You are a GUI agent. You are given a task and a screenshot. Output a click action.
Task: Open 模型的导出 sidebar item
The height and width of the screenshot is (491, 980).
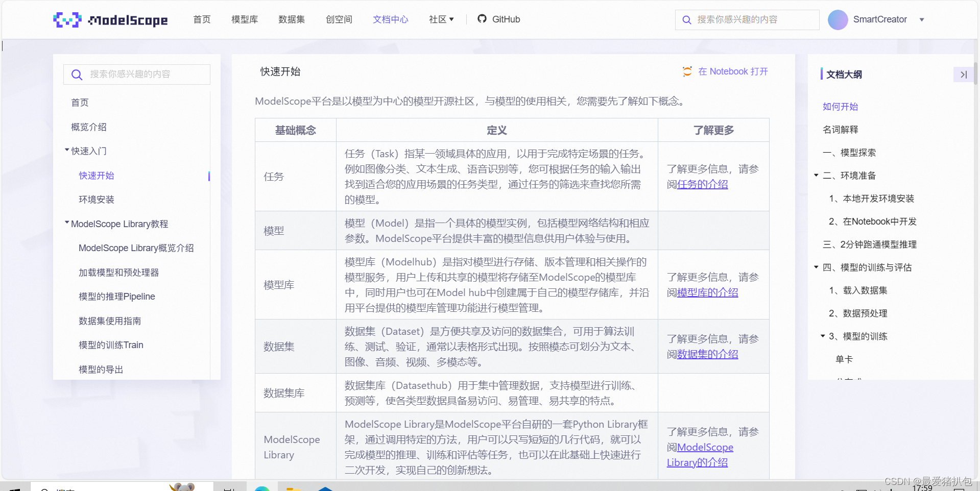[101, 370]
